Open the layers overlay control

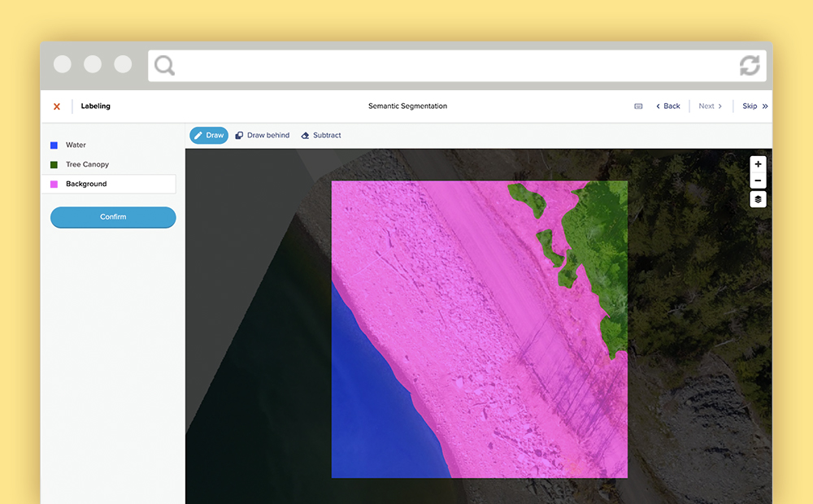(758, 199)
